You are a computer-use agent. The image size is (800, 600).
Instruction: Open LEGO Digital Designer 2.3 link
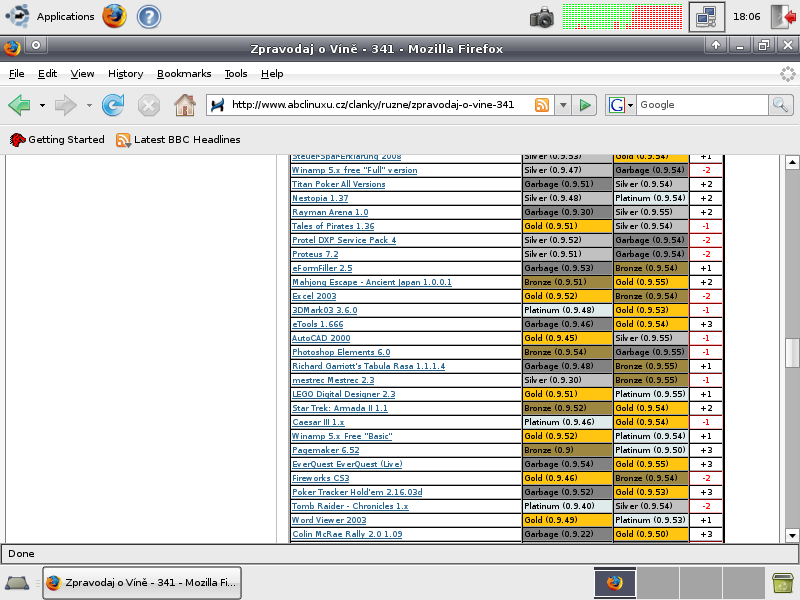click(x=343, y=394)
